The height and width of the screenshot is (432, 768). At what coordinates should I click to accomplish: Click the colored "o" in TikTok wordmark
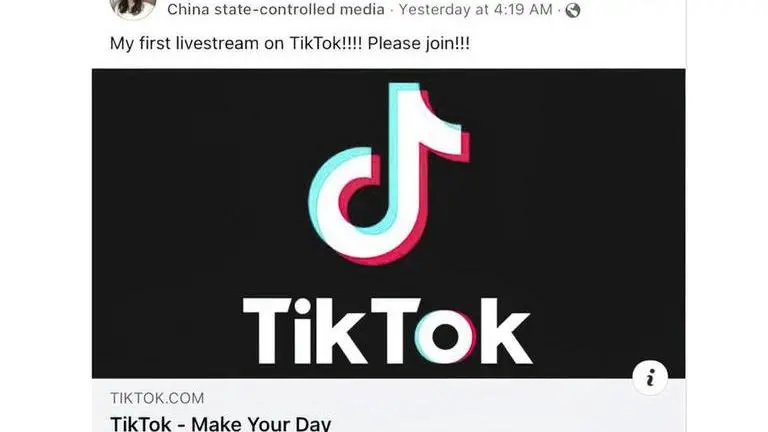coord(445,337)
